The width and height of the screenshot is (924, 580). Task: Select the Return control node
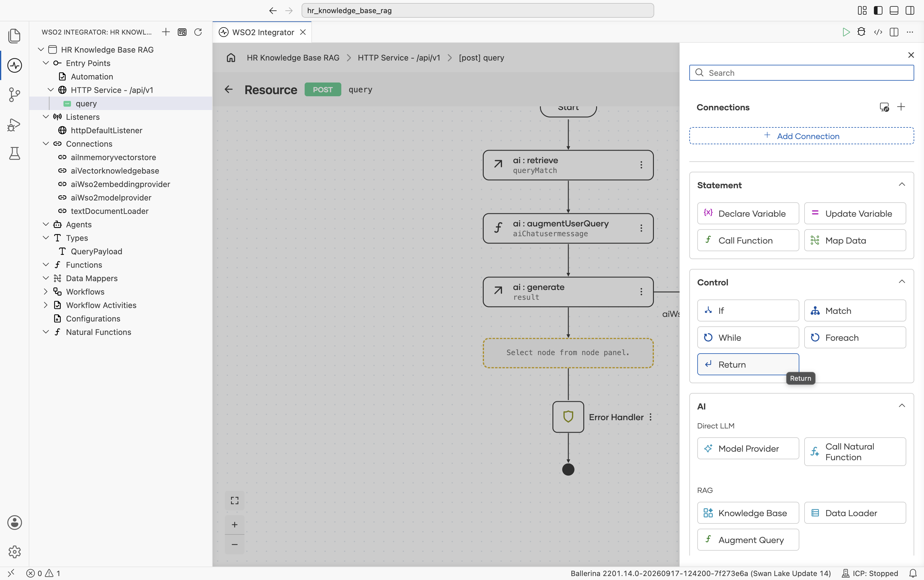pos(748,364)
